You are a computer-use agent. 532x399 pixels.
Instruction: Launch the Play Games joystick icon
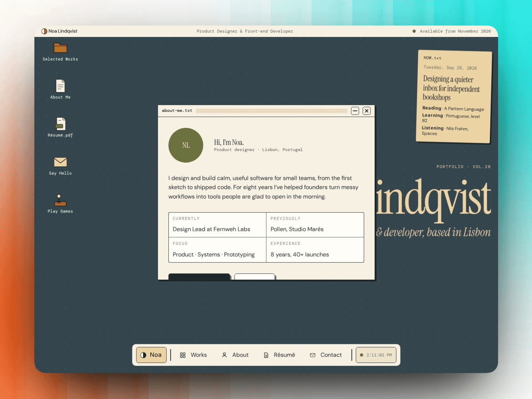(60, 200)
